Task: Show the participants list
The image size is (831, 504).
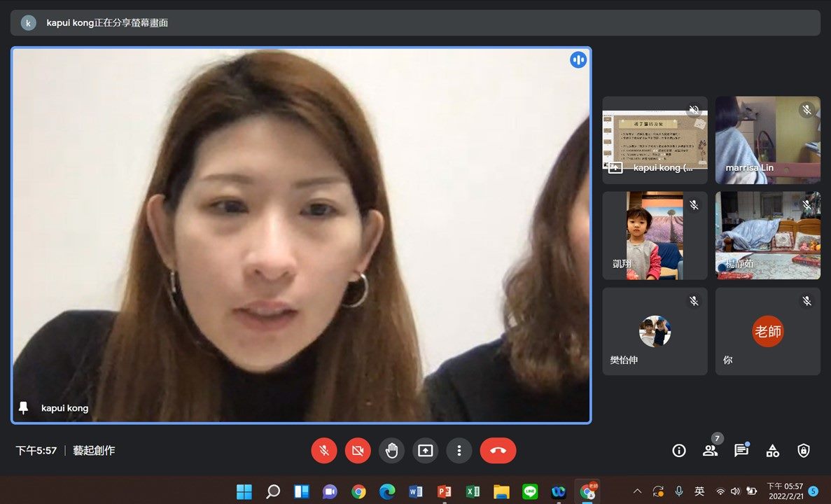Action: pyautogui.click(x=710, y=451)
